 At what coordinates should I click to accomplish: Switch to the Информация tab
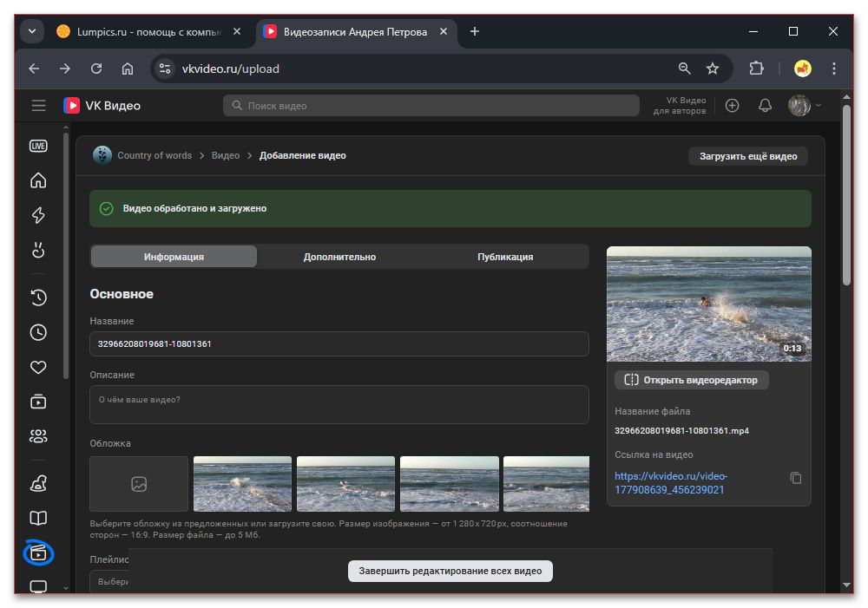coord(174,257)
